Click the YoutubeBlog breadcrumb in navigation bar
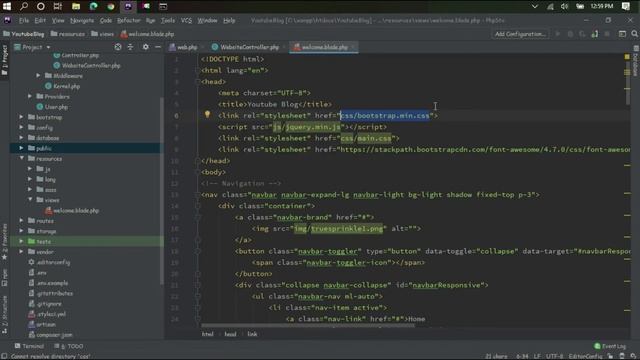This screenshot has width=640, height=360. click(24, 34)
